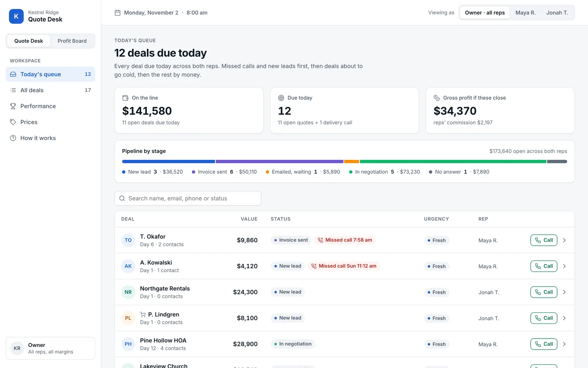Screen dimensions: 588x368
Task: Click the $28,900 value for Pine Hollow HOA
Action: point(245,344)
